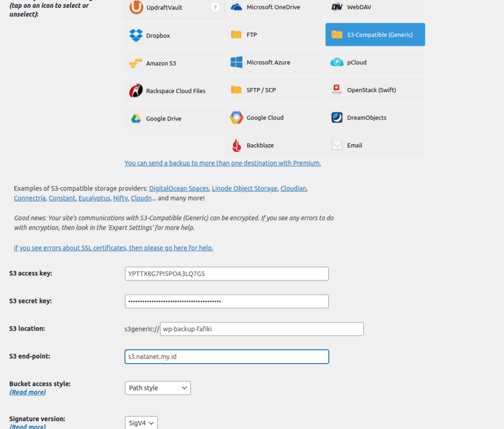
Task: Choose the Amazon S3 storage label
Action: [161, 63]
